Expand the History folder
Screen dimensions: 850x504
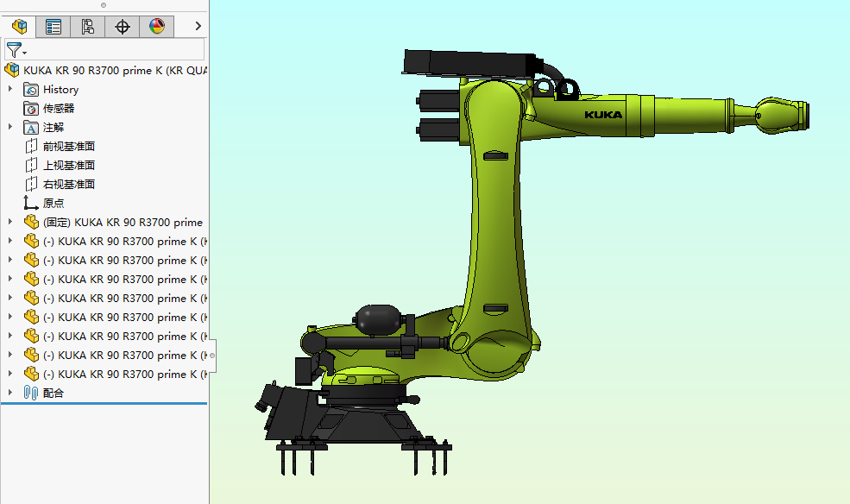point(9,89)
